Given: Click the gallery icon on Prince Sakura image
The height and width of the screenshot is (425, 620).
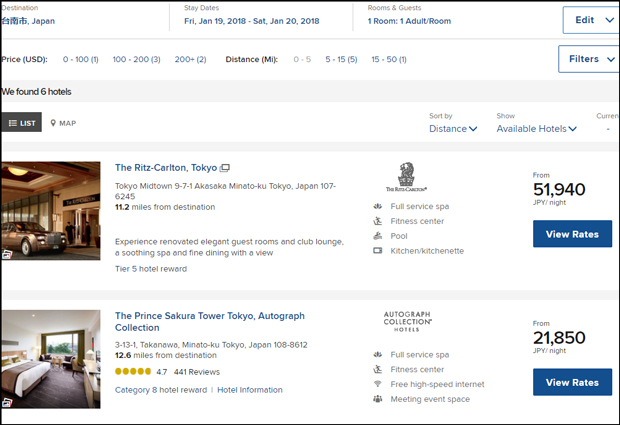Looking at the screenshot, I should (x=8, y=402).
